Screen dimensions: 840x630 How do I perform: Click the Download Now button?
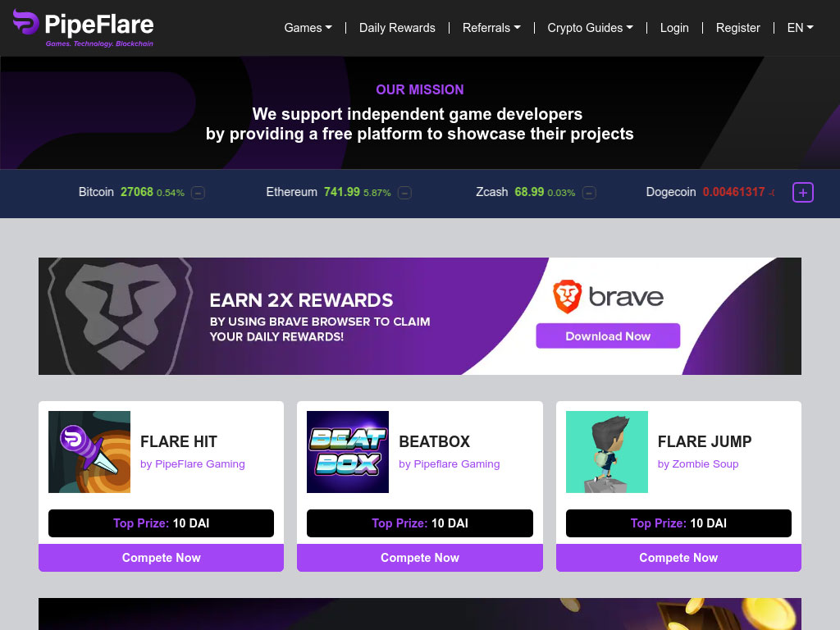pos(608,336)
